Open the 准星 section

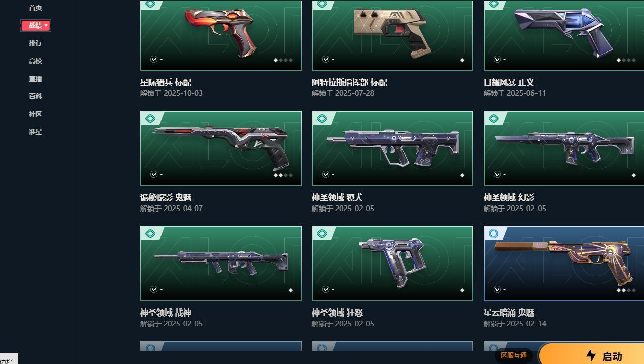(35, 132)
